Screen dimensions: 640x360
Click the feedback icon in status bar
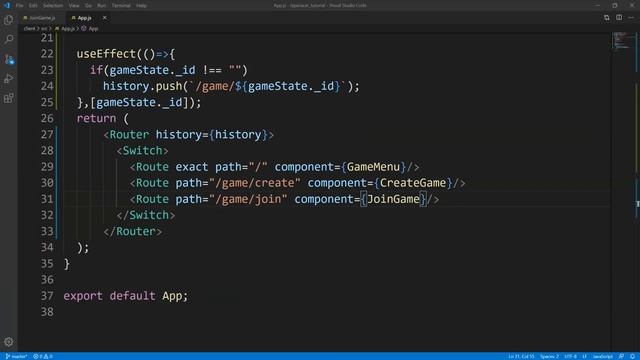tap(621, 356)
